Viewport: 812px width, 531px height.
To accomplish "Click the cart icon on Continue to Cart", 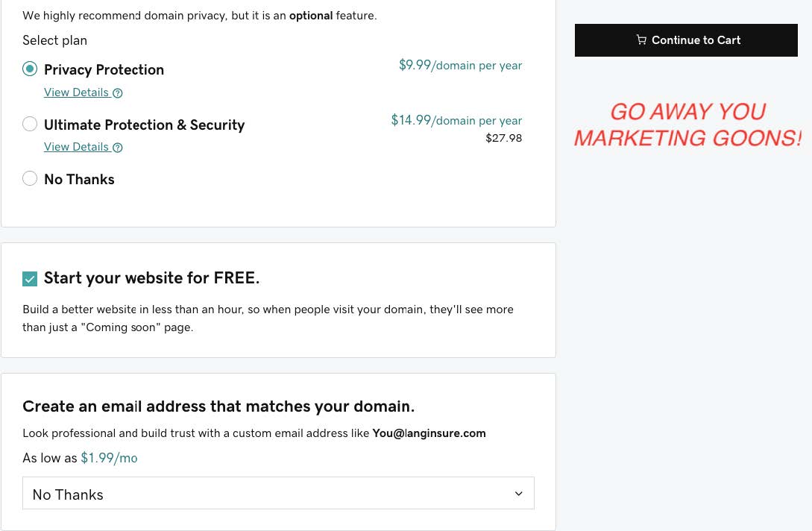I will coord(641,40).
